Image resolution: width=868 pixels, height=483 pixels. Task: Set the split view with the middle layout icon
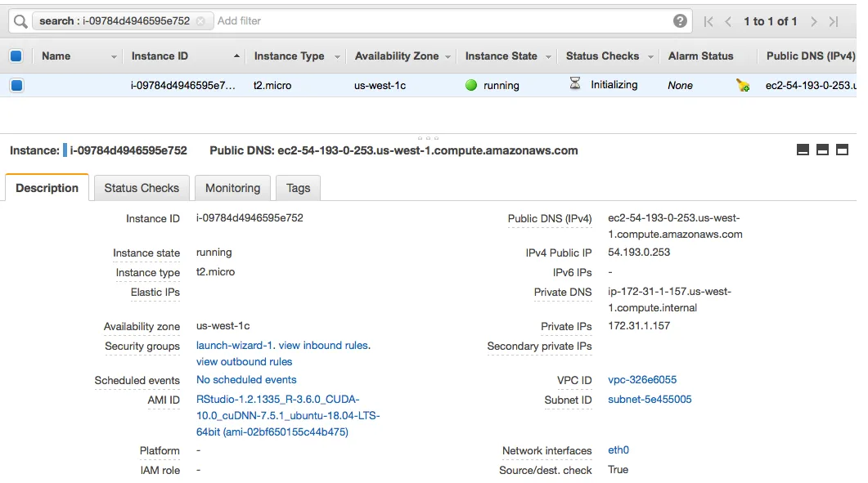pyautogui.click(x=823, y=150)
